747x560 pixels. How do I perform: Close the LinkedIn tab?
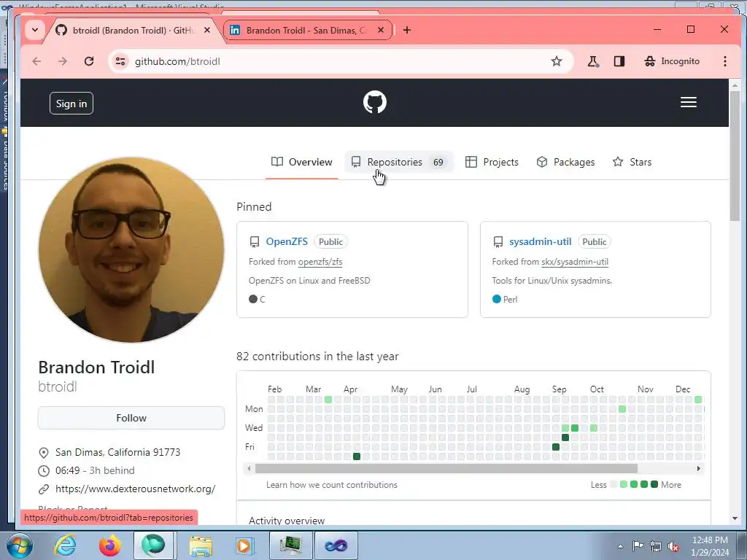click(x=381, y=30)
